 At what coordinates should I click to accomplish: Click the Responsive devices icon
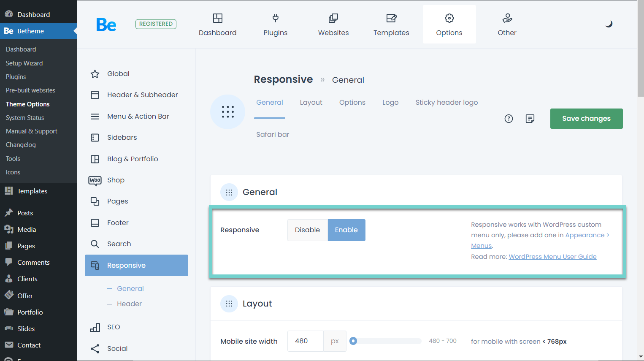coord(95,266)
